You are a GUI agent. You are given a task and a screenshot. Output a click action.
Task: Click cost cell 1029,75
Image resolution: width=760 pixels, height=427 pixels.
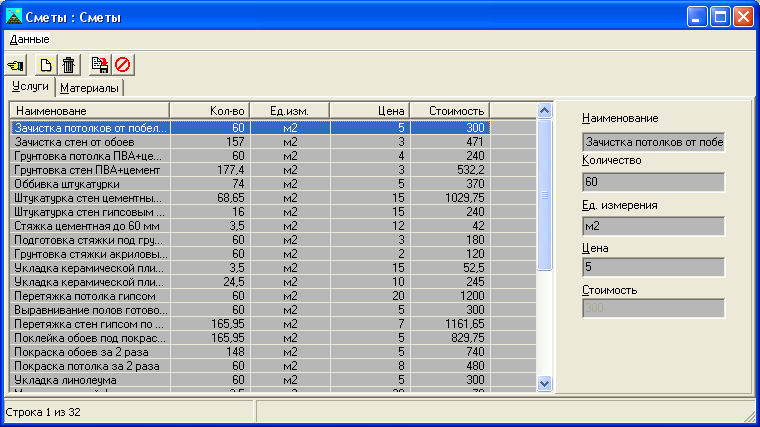pos(450,198)
